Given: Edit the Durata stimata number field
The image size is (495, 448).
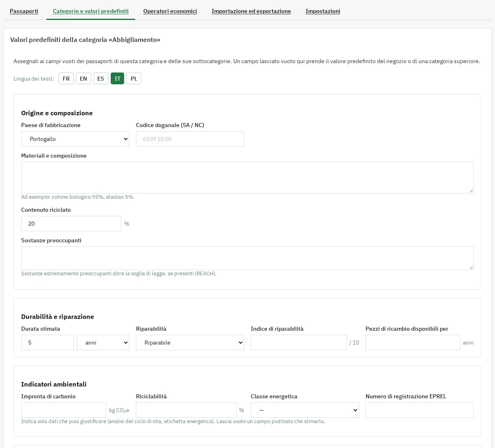Looking at the screenshot, I should click(x=47, y=343).
